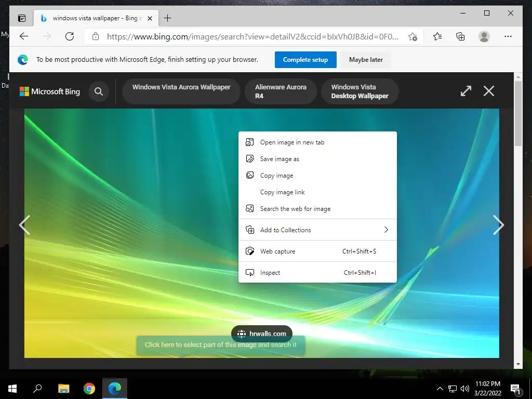Choose Open image in new tab
Viewport: 532px width, 399px height.
coord(317,142)
